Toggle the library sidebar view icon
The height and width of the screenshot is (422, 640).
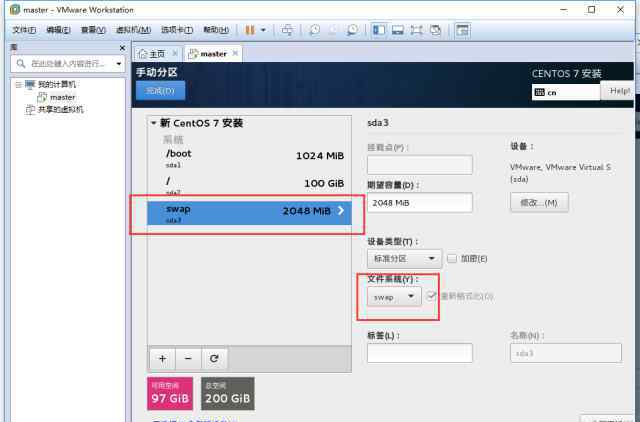click(379, 30)
